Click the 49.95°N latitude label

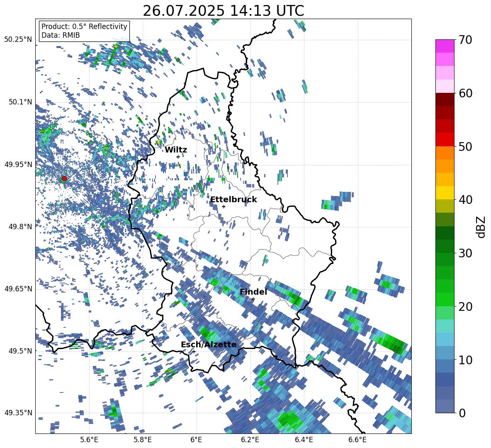18,164
